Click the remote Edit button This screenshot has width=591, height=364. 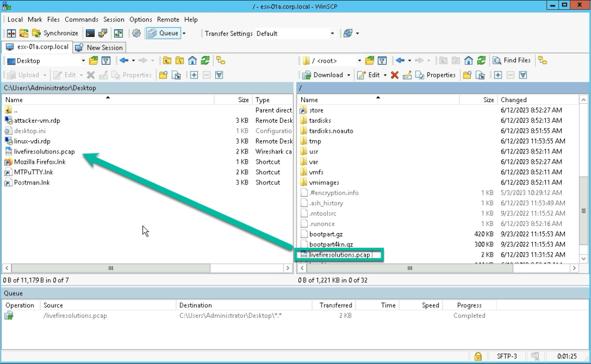(x=369, y=75)
